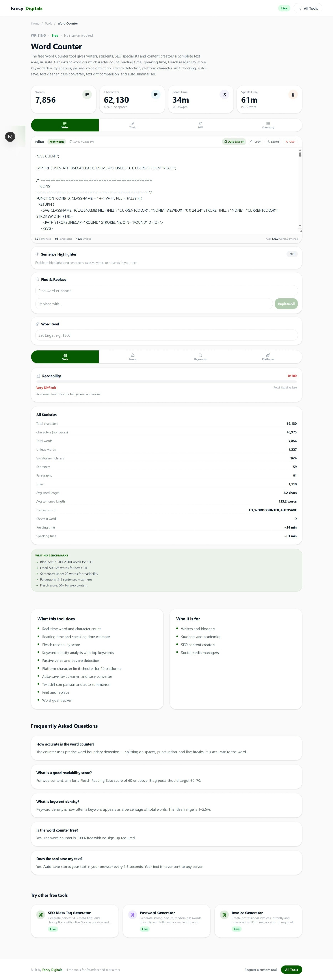Switch to the Write tab

(x=65, y=125)
